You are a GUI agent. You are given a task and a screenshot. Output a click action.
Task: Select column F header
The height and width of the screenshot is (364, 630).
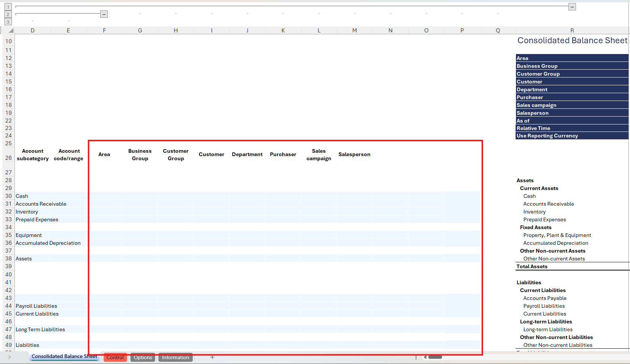click(x=104, y=31)
